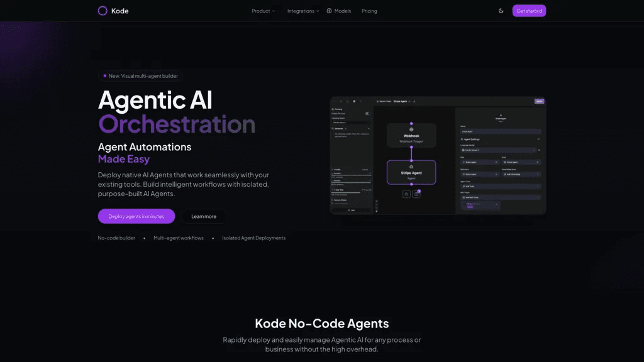The height and width of the screenshot is (362, 644).
Task: Click the "Made Easy" subheading
Action: (124, 159)
